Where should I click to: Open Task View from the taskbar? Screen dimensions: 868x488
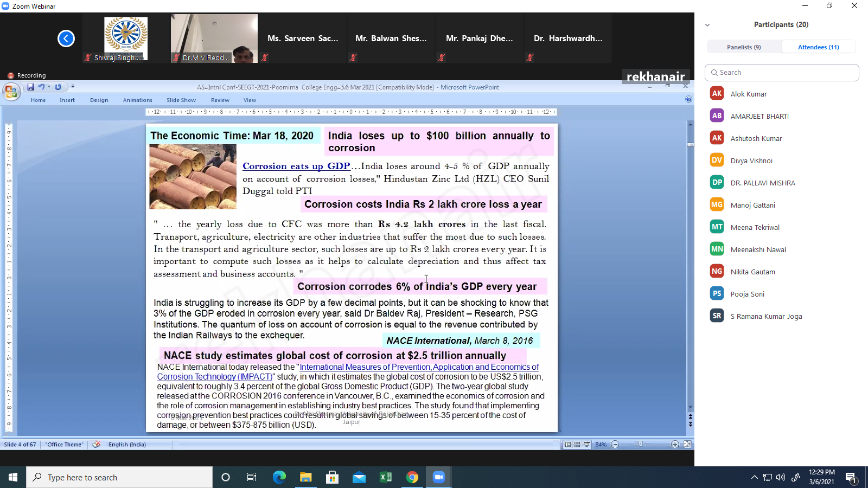[x=252, y=477]
